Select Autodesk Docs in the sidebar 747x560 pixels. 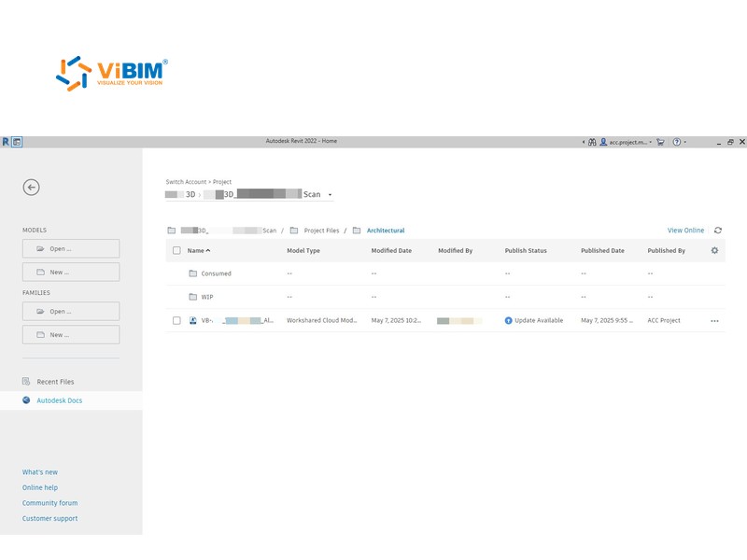pos(60,400)
